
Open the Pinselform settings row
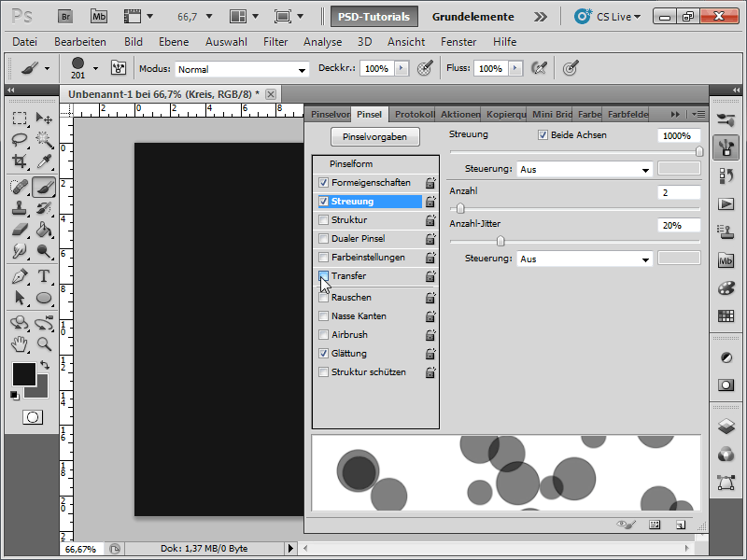(x=375, y=164)
